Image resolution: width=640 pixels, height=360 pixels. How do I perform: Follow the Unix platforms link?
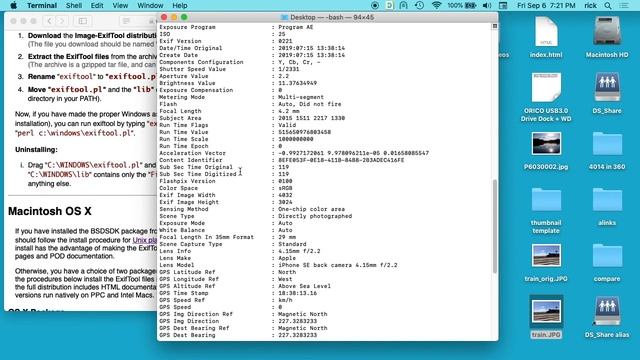145,240
